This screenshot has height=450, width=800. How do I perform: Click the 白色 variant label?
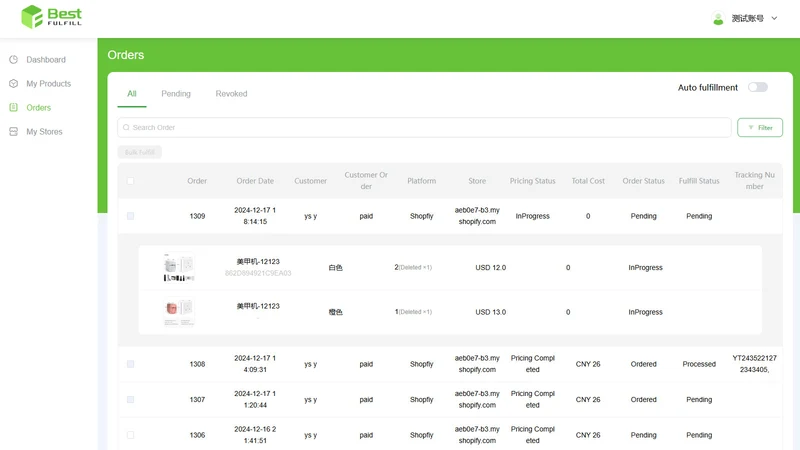(335, 268)
